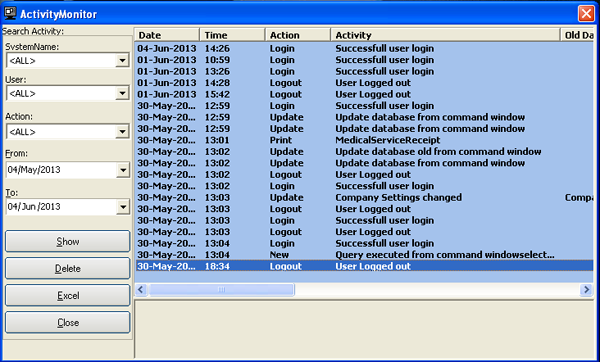Open the SystemName dropdown arrow
Screen dimensions: 600x362
click(122, 60)
